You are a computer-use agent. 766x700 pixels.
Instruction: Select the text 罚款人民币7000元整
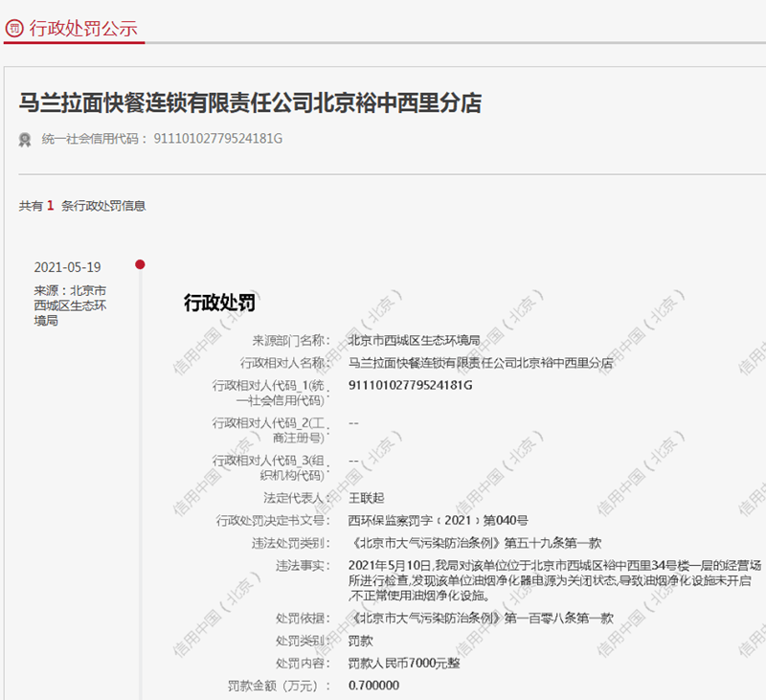tap(404, 664)
